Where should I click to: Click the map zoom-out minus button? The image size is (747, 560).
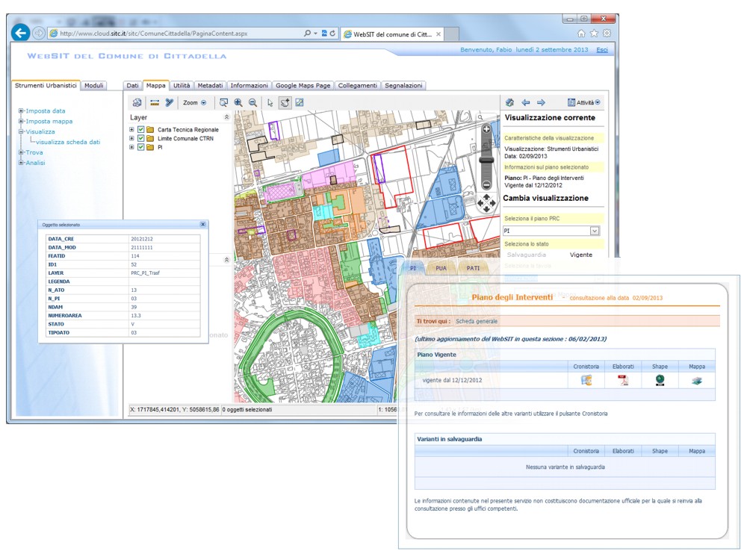click(x=486, y=184)
